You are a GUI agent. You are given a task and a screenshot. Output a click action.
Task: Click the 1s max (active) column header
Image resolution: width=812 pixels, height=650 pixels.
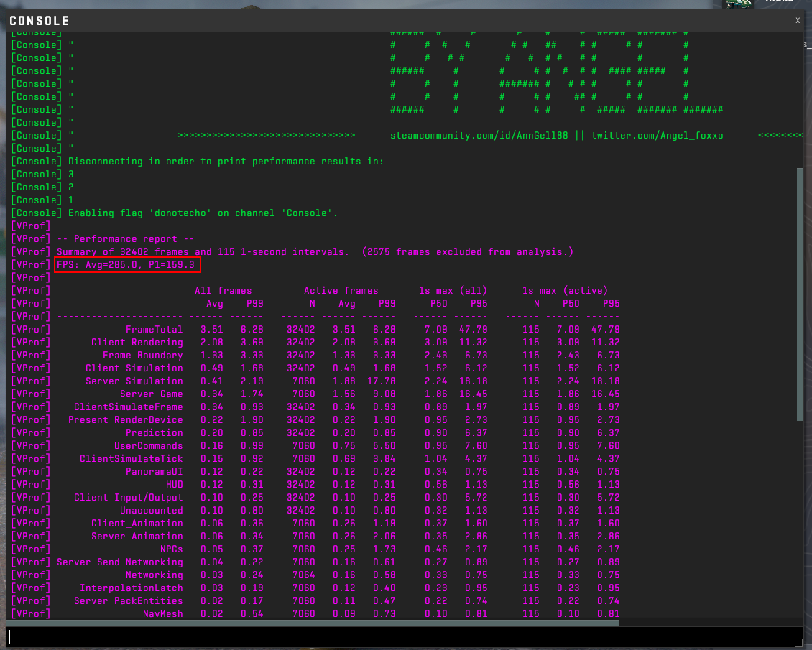pos(565,291)
